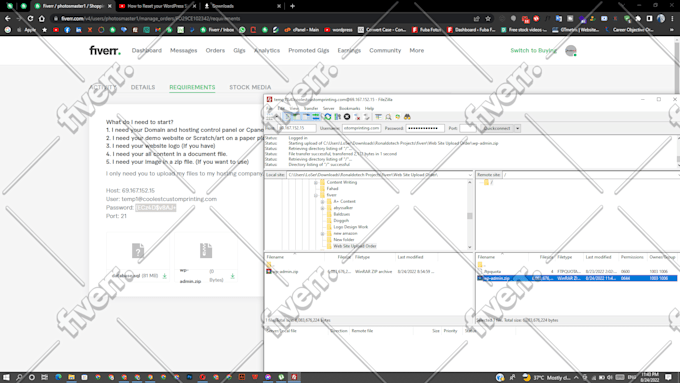Switch to STOCK MEDIA order tab

250,87
